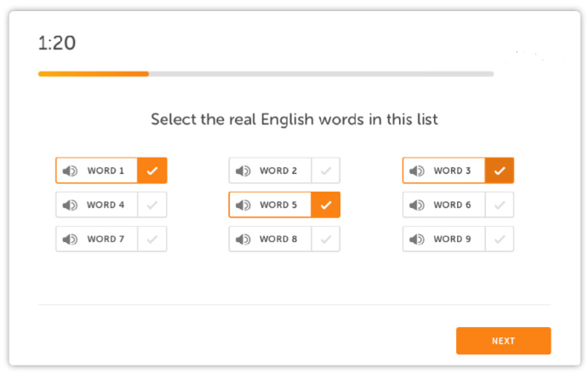Play audio for WORD 8 speaker icon
The height and width of the screenshot is (374, 588).
pyautogui.click(x=243, y=239)
